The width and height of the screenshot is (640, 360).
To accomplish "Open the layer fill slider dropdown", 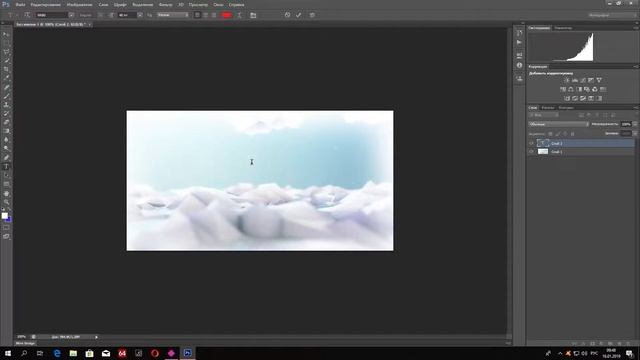I will [635, 133].
